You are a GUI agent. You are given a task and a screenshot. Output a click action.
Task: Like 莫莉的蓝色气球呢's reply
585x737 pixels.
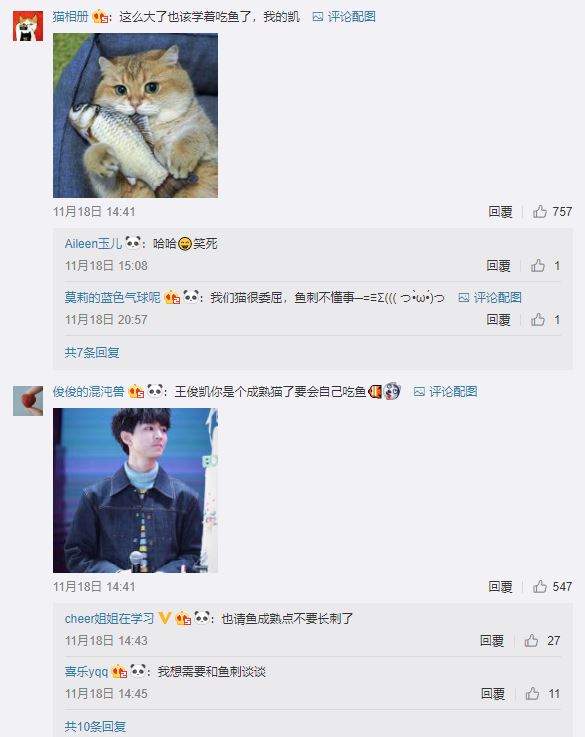(x=538, y=320)
